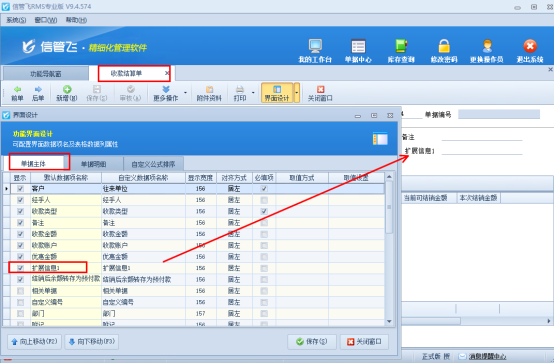Click the 向下移动(F3) button

[92, 342]
